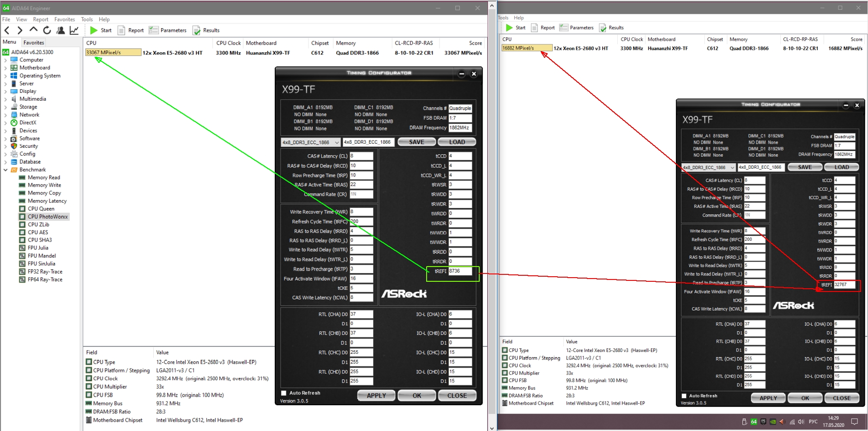Open the Report menu in the menu bar

(x=41, y=19)
